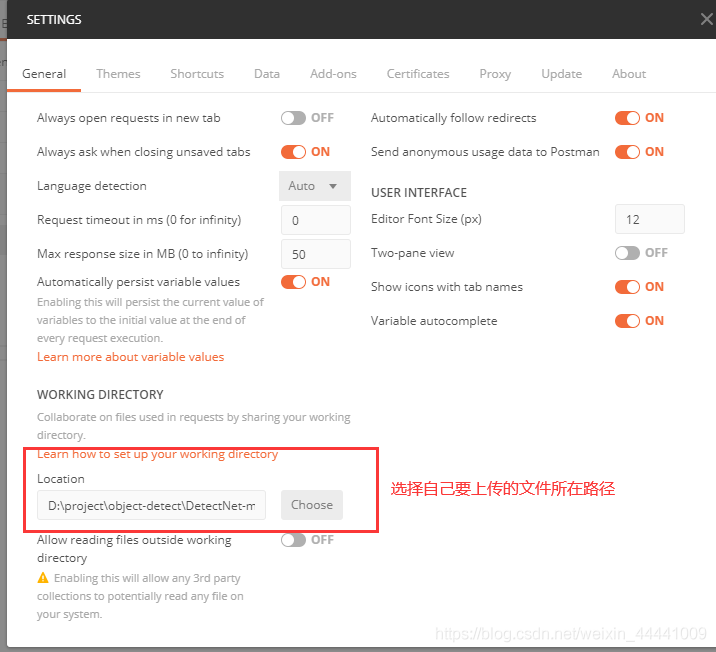Click the Editor Font Size field

point(649,219)
